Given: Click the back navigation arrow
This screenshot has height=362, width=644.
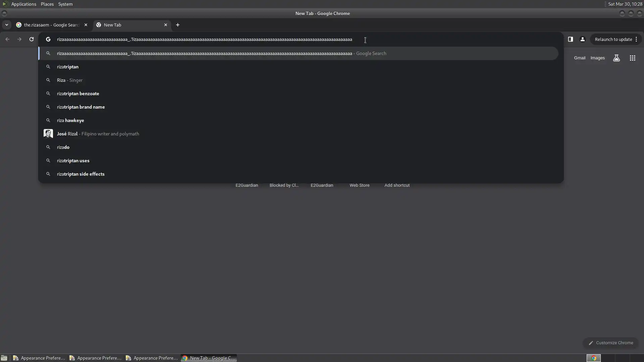Looking at the screenshot, I should point(7,39).
